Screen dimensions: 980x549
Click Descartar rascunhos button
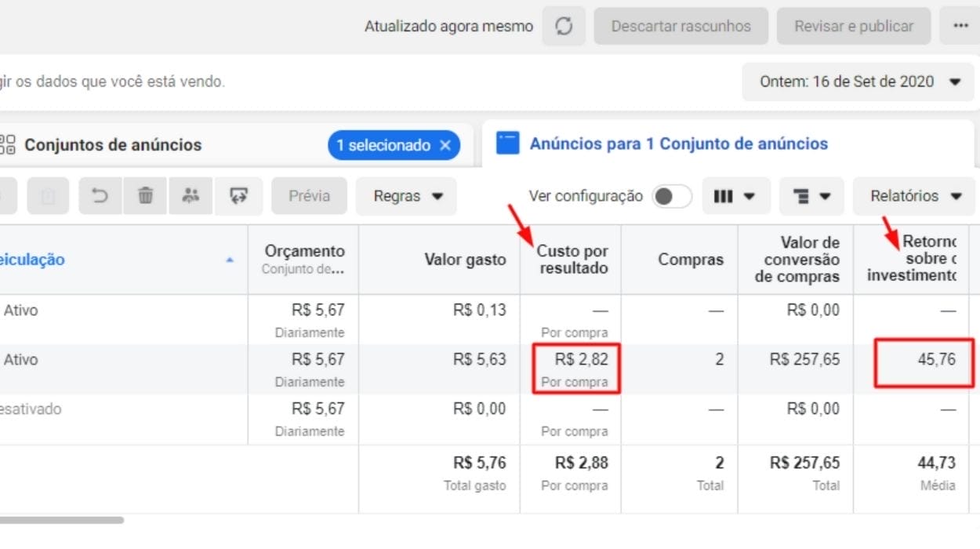click(680, 26)
